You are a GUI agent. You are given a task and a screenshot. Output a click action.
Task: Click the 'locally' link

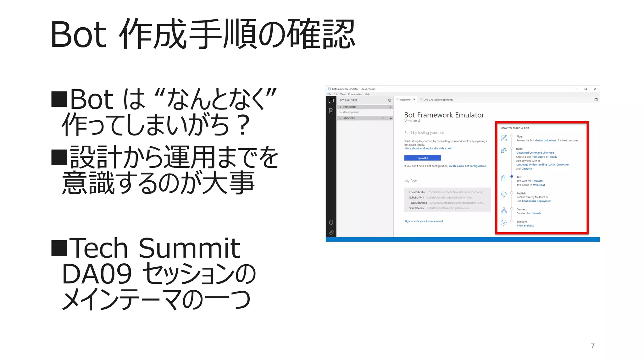pyautogui.click(x=553, y=157)
